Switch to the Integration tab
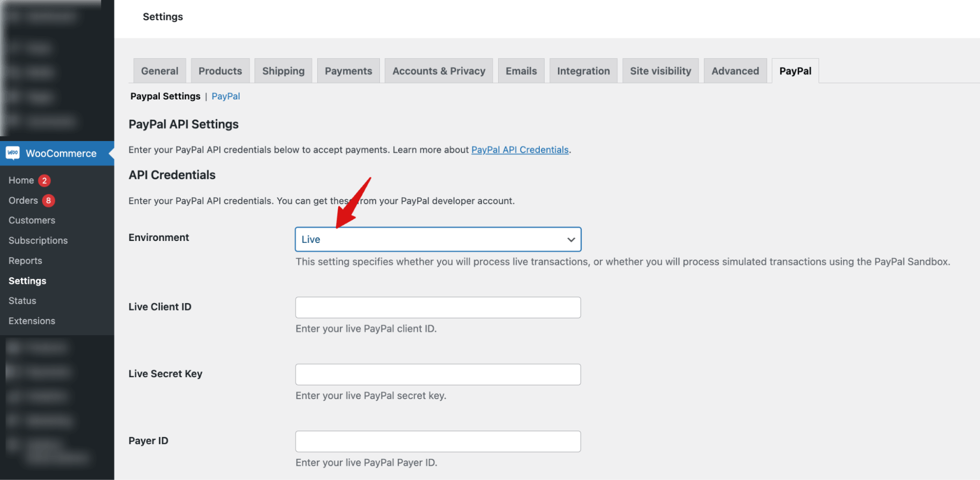 coord(583,71)
